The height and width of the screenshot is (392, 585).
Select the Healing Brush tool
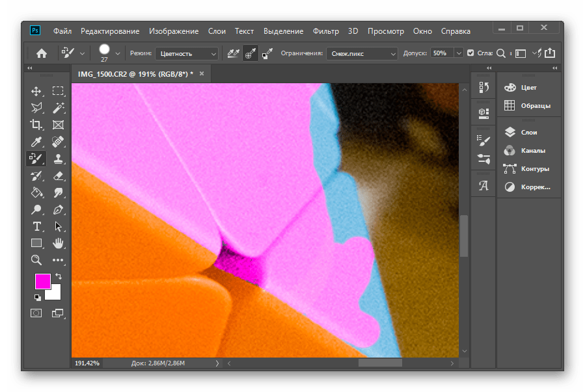click(58, 142)
